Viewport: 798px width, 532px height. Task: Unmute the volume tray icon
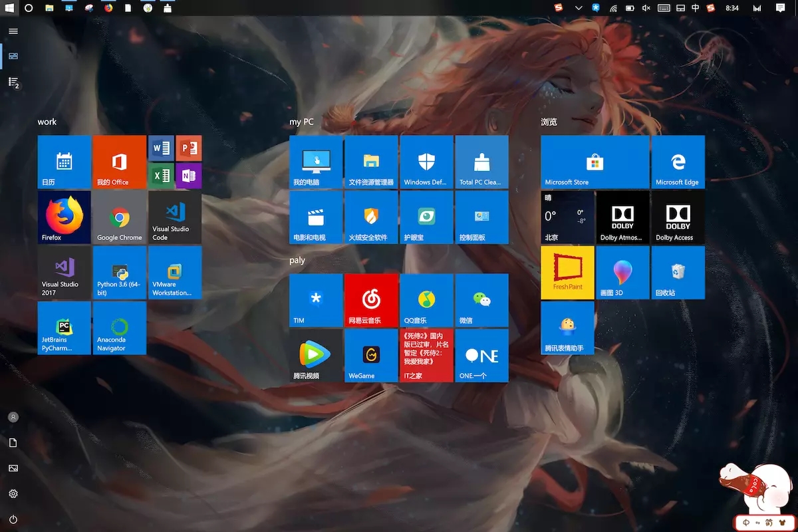point(646,8)
